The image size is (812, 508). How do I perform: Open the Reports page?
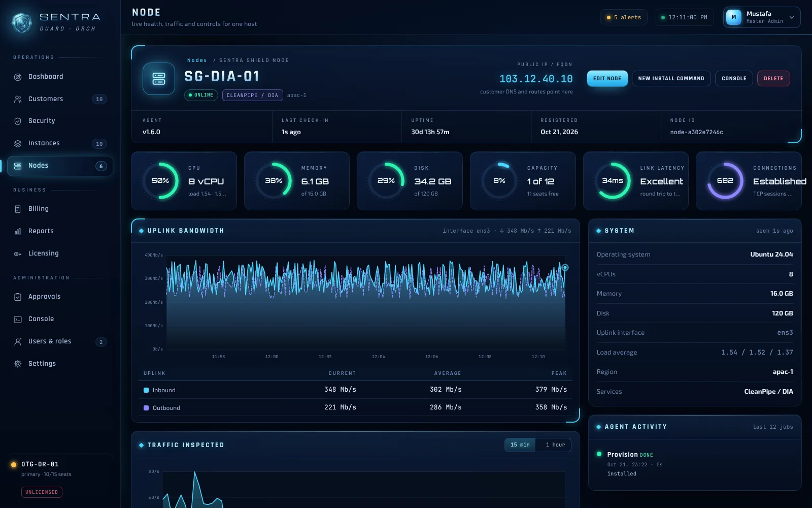[x=60, y=232]
